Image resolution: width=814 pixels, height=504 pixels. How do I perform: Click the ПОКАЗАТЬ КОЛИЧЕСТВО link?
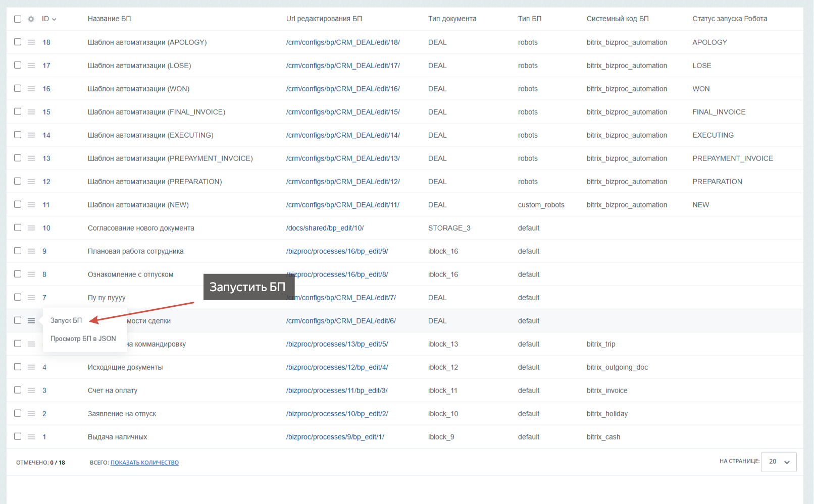pos(144,463)
